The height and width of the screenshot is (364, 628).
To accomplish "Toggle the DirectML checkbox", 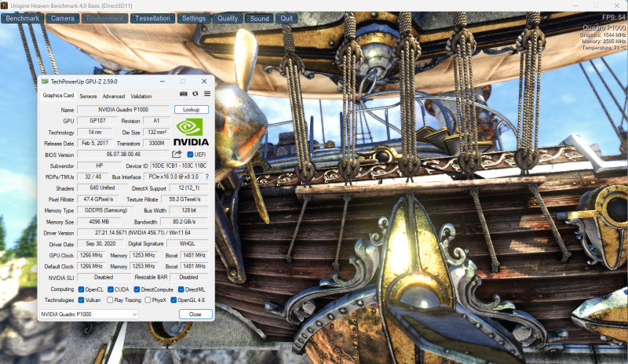I will (181, 289).
